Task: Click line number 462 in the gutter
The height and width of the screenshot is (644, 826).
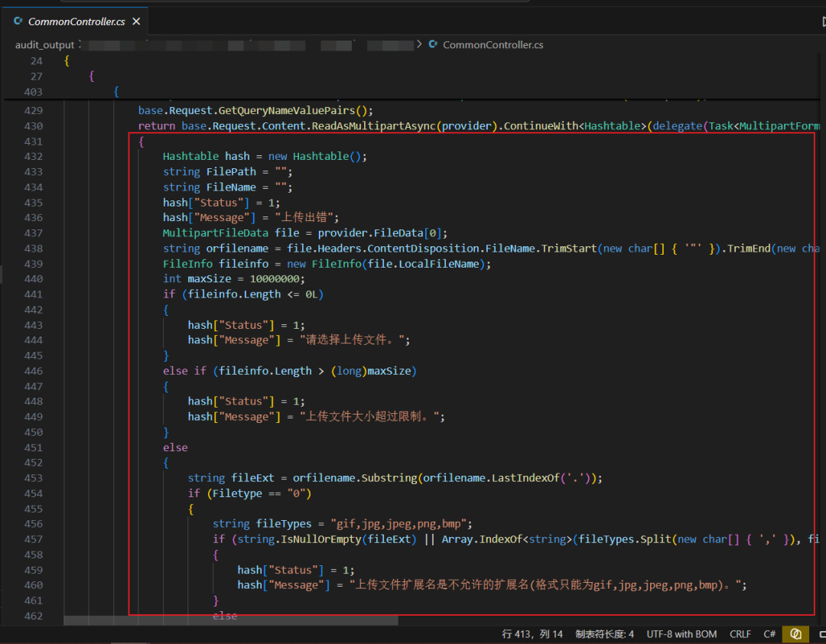Action: click(33, 616)
